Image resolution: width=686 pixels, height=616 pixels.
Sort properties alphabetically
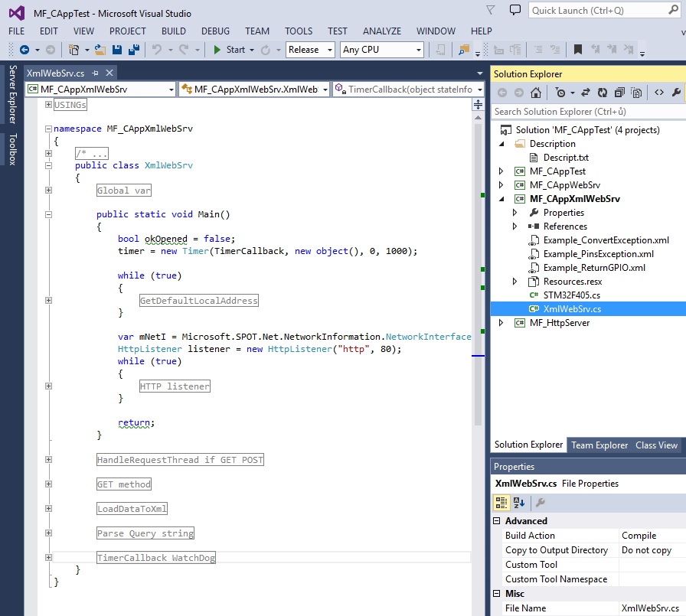pyautogui.click(x=519, y=503)
